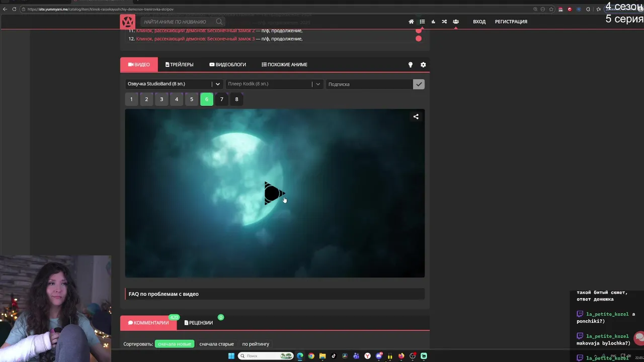The height and width of the screenshot is (362, 644).
Task: Sort comments by сначала новые
Action: pyautogui.click(x=175, y=344)
